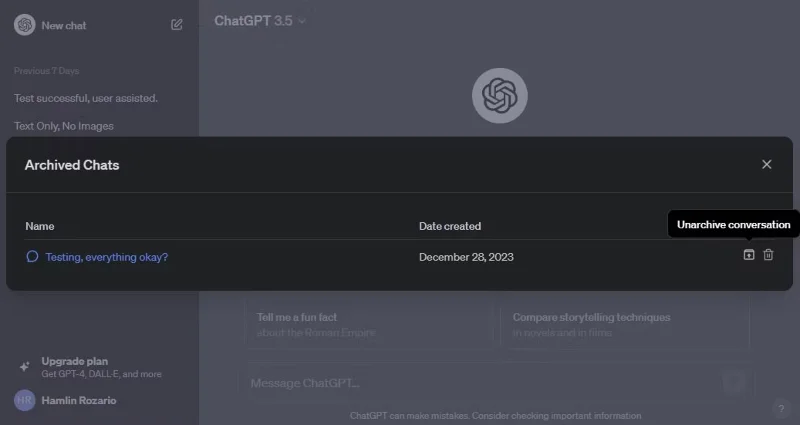Open the help question mark button
The width and height of the screenshot is (800, 425).
781,408
